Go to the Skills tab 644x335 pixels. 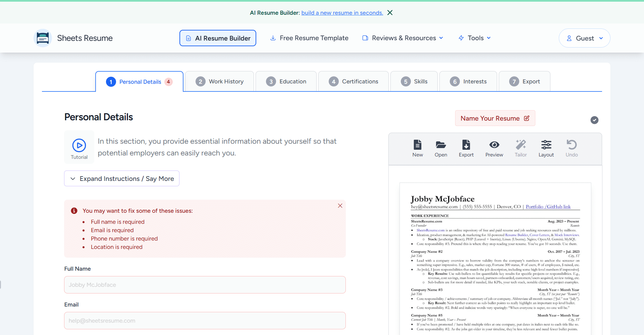(x=414, y=81)
